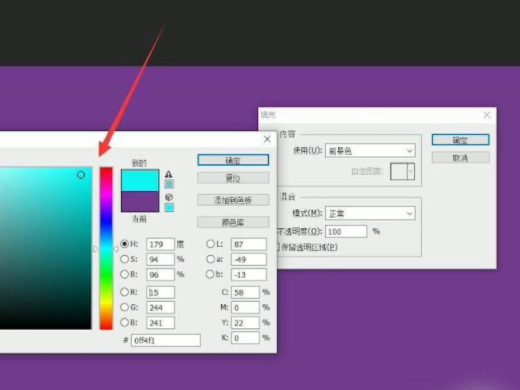The width and height of the screenshot is (520, 390).
Task: Click the current purple color preview
Action: 140,201
